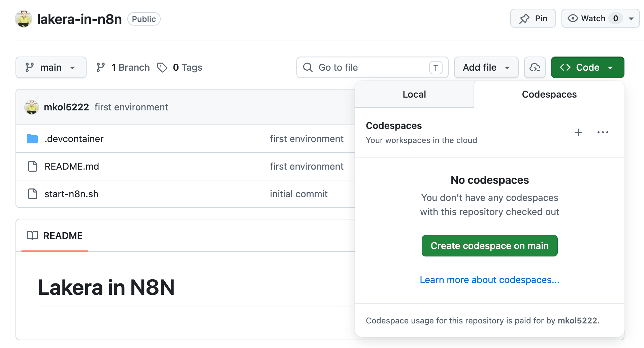The width and height of the screenshot is (644, 348).
Task: Switch to the Local tab
Action: tap(414, 94)
